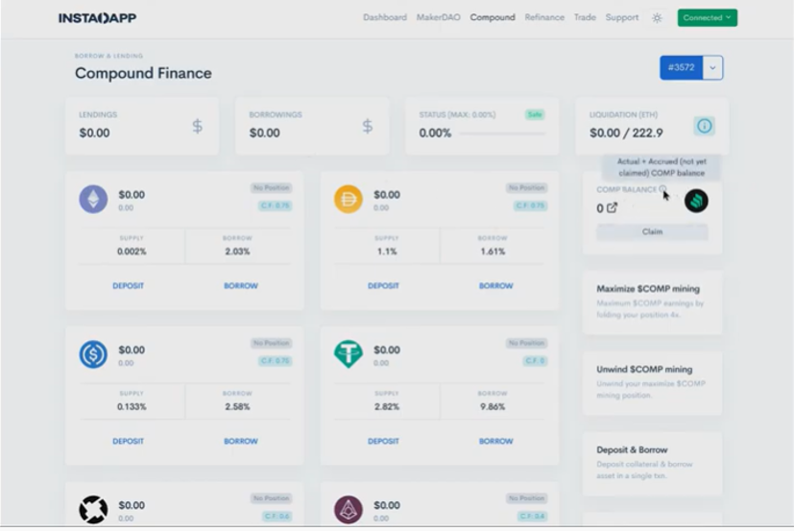Deposit DAI into Compound
Image resolution: width=794 pixels, height=532 pixels.
pyautogui.click(x=383, y=286)
